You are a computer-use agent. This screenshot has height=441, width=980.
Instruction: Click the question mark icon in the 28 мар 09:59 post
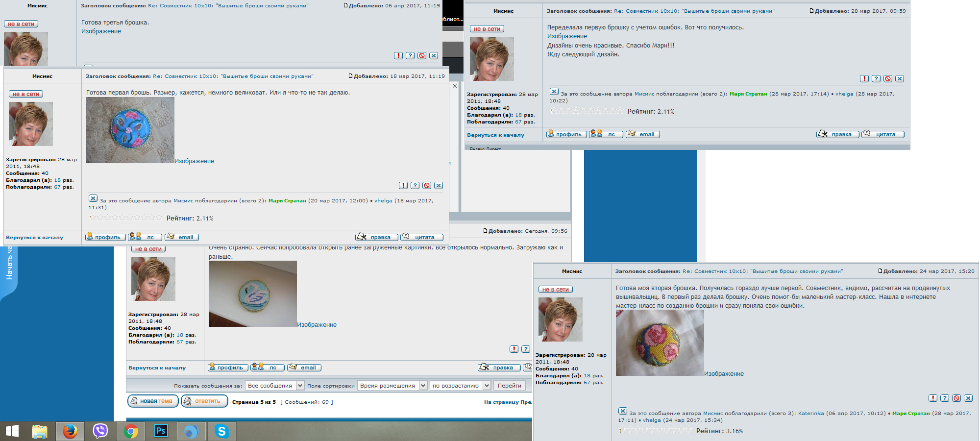876,79
